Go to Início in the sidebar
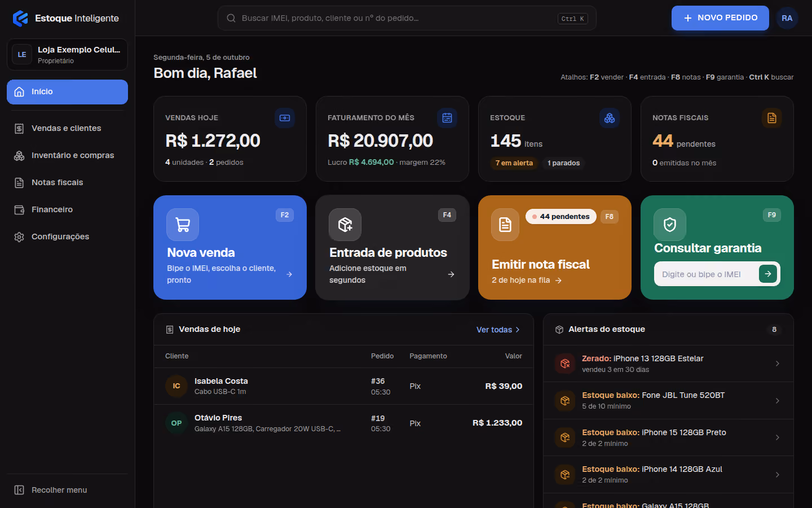 [67, 92]
